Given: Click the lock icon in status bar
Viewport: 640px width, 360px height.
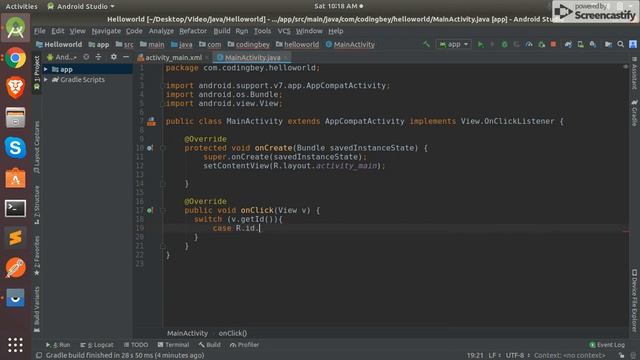Looking at the screenshot, I should click(x=621, y=356).
